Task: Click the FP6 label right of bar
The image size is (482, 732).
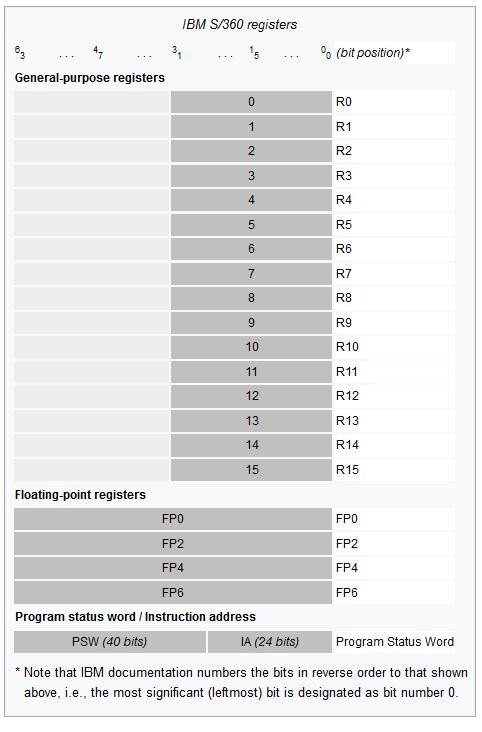Action: (347, 592)
